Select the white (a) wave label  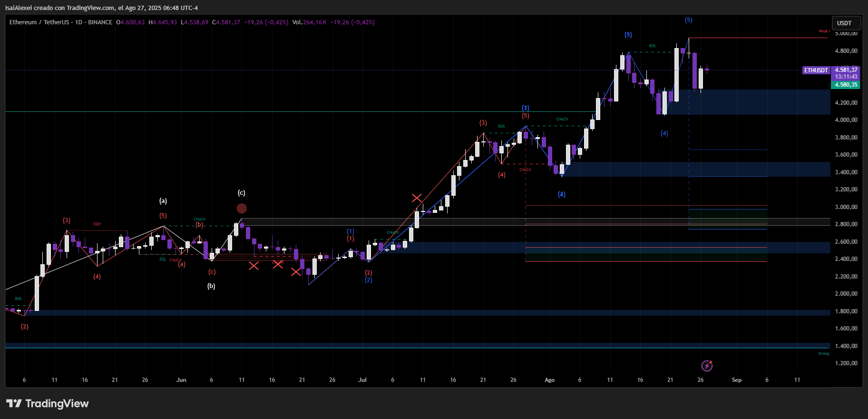[x=163, y=201]
